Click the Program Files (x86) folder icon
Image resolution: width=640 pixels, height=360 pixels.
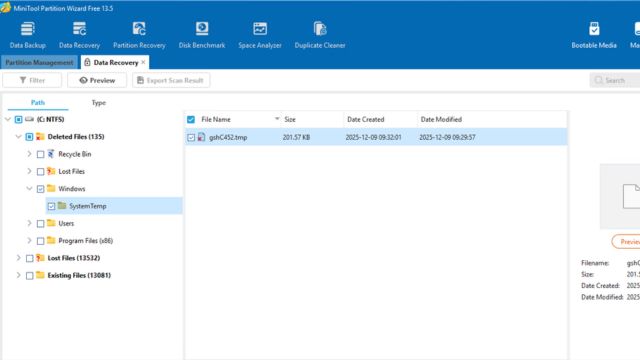[x=51, y=240]
